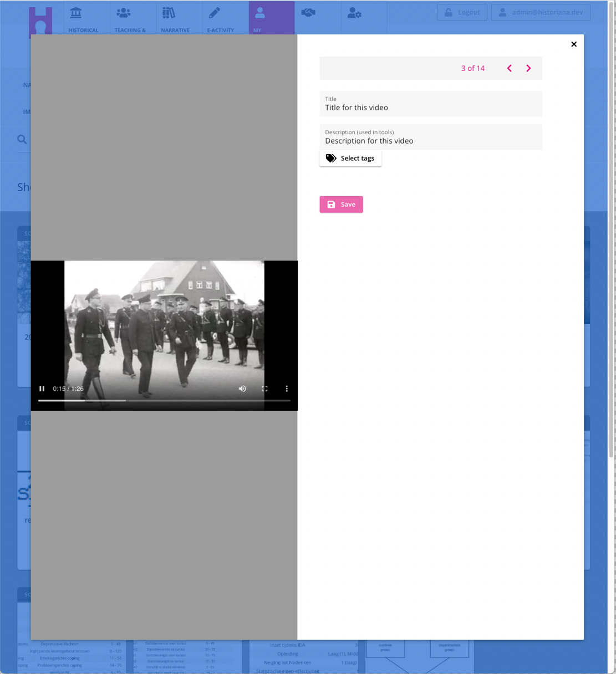Switch video to fullscreen mode
Viewport: 616px width, 674px height.
[x=264, y=389]
